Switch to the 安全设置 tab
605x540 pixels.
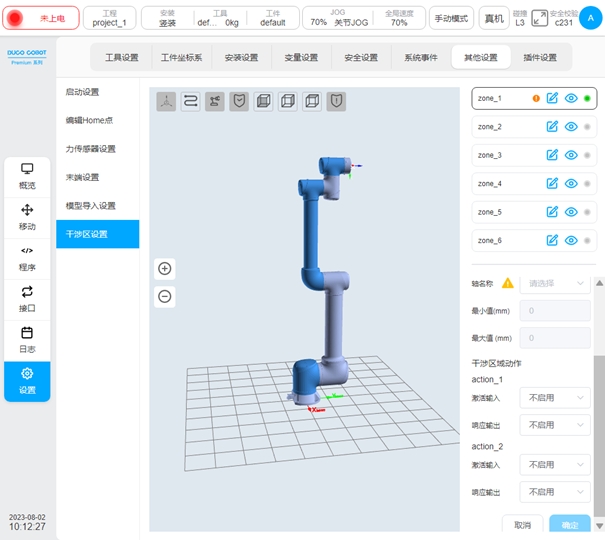click(x=360, y=58)
